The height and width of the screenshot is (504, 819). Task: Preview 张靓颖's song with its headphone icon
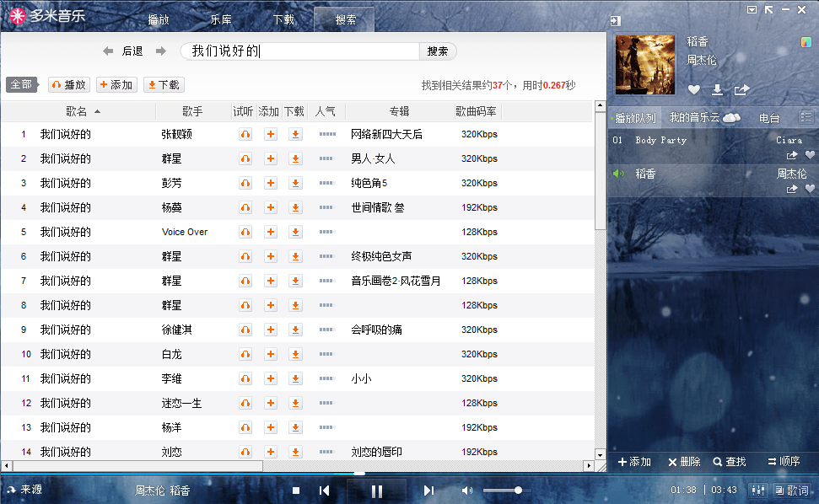tap(245, 133)
